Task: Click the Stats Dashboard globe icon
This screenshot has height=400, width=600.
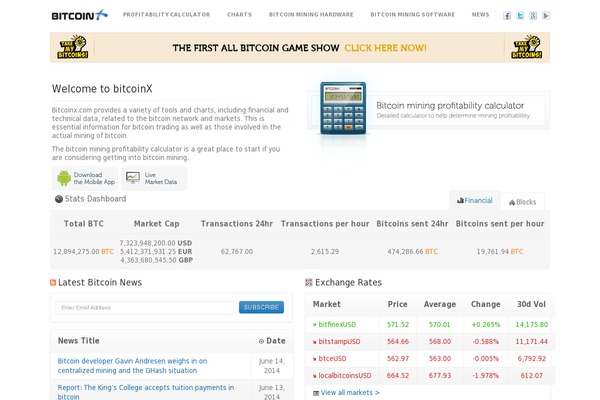Action: pyautogui.click(x=59, y=199)
